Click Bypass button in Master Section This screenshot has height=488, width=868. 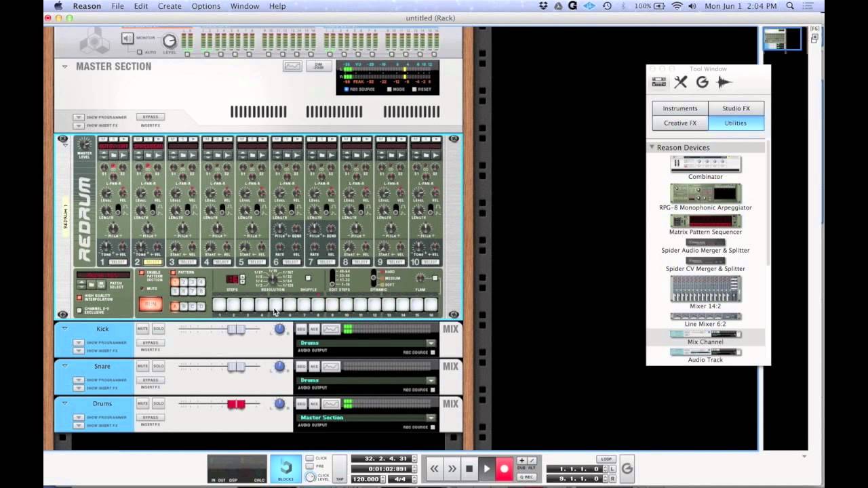click(151, 117)
